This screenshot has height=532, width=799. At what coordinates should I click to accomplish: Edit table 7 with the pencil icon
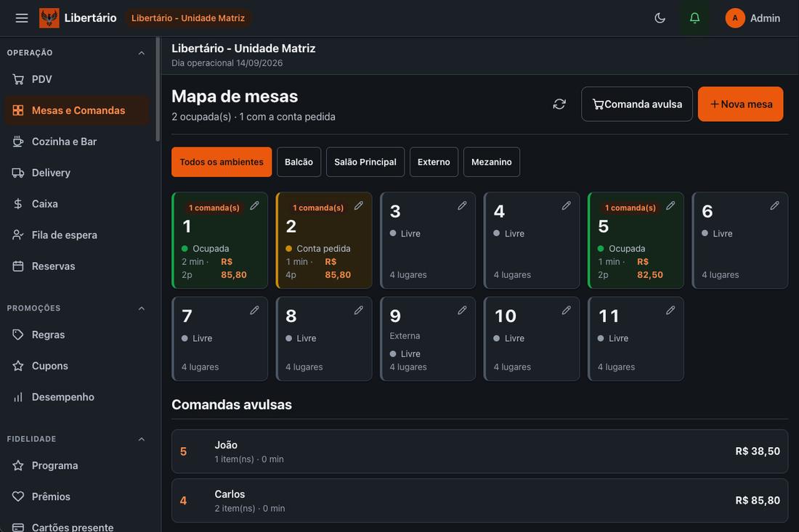click(x=254, y=310)
